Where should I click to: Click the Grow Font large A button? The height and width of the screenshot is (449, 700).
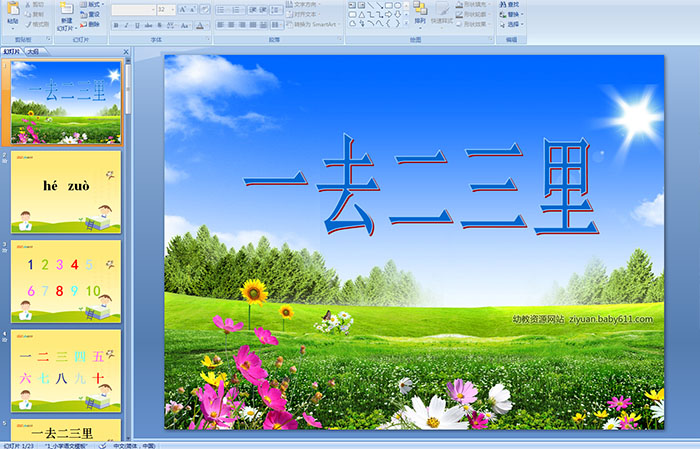pyautogui.click(x=183, y=9)
